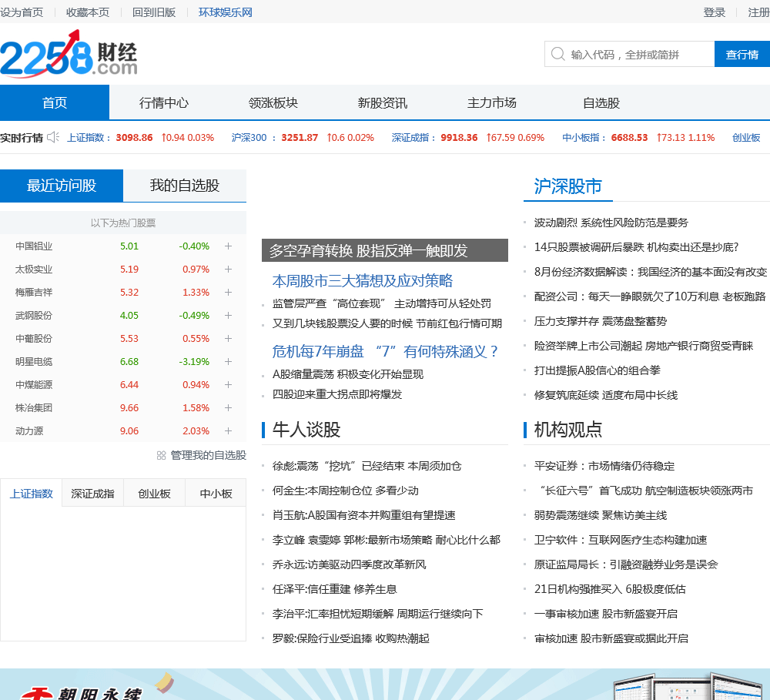Click stock name 明星电缆
The width and height of the screenshot is (770, 700).
pyautogui.click(x=34, y=361)
